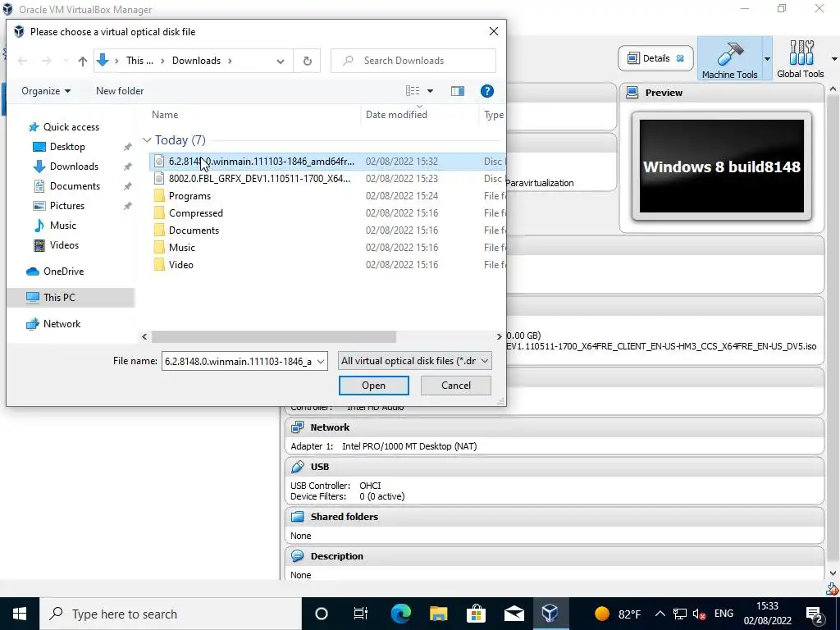
Task: Click the VirtualBox icon in taskbar
Action: click(x=550, y=614)
